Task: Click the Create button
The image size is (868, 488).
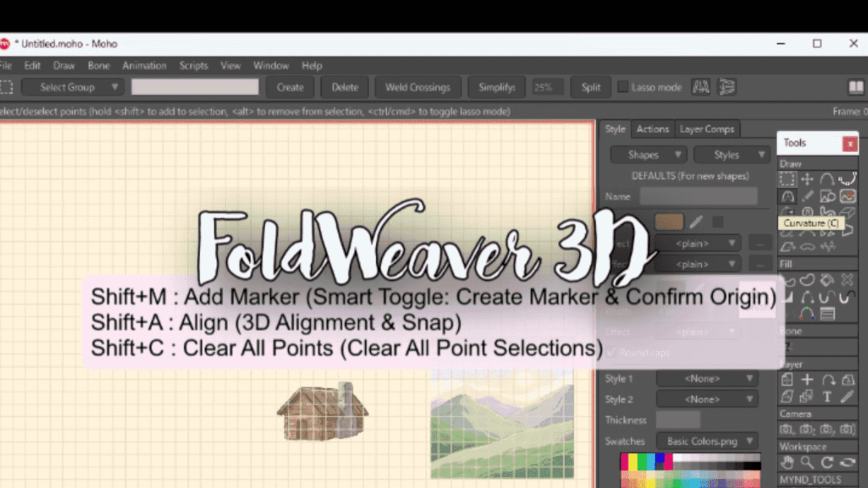Action: 290,87
